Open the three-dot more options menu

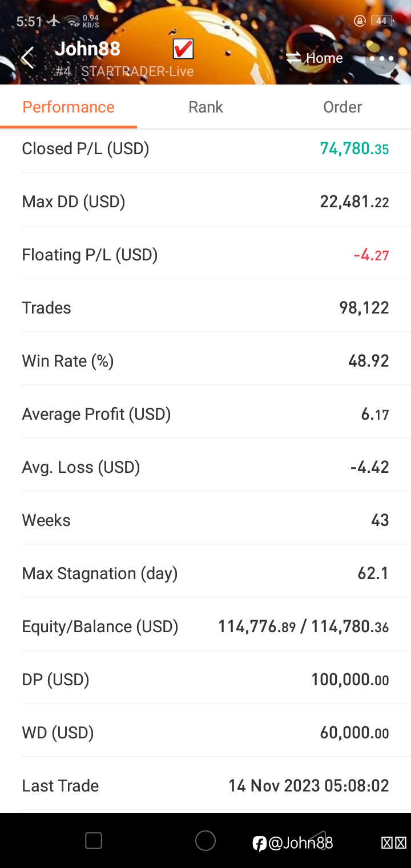click(381, 58)
